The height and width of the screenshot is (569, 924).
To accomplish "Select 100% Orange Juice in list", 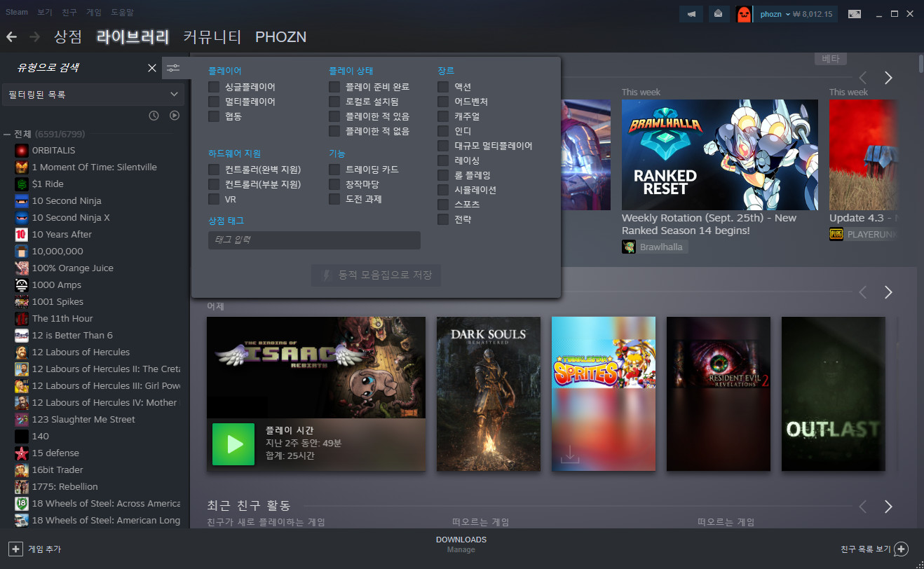I will [x=73, y=268].
